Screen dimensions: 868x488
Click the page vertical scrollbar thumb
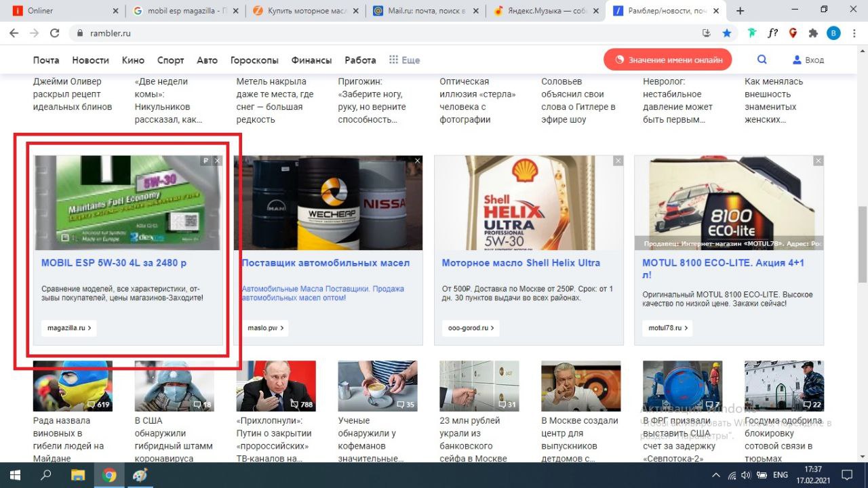pos(863,244)
